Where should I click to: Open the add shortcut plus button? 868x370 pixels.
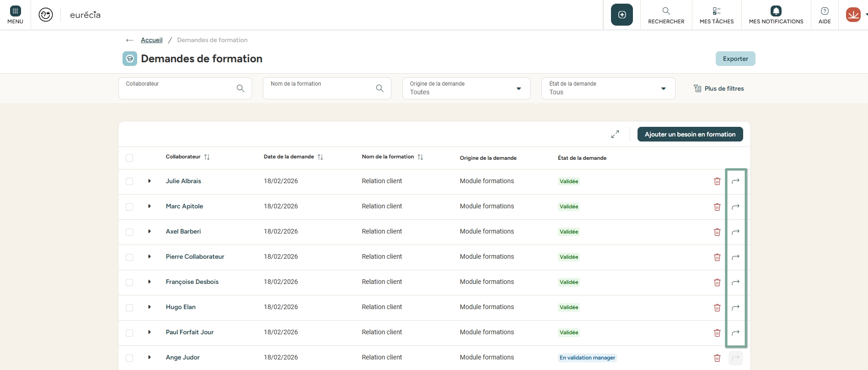coord(622,15)
